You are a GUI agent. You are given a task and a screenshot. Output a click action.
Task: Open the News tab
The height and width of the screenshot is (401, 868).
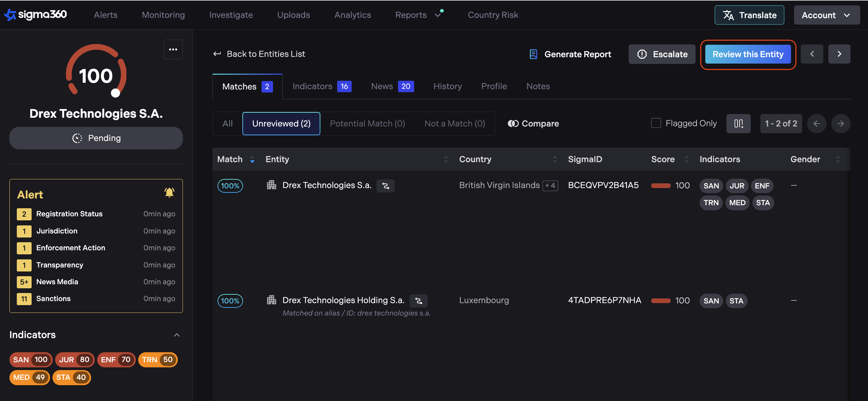pos(392,86)
